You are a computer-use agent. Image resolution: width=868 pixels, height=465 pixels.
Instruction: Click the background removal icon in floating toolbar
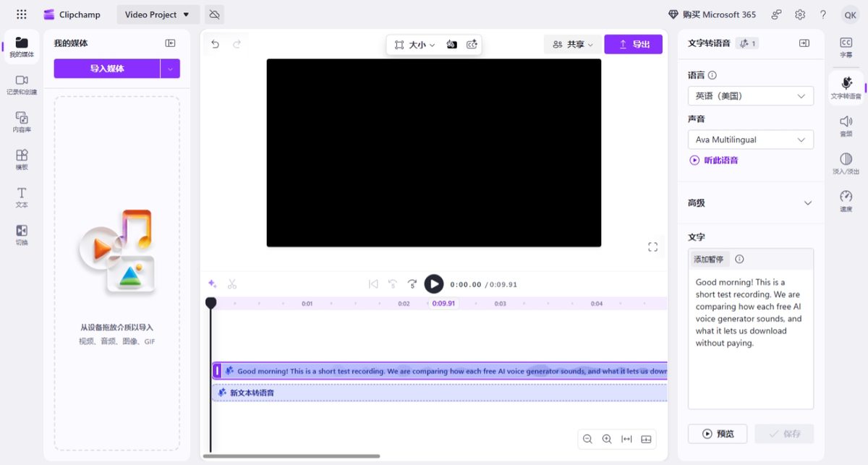click(x=451, y=45)
